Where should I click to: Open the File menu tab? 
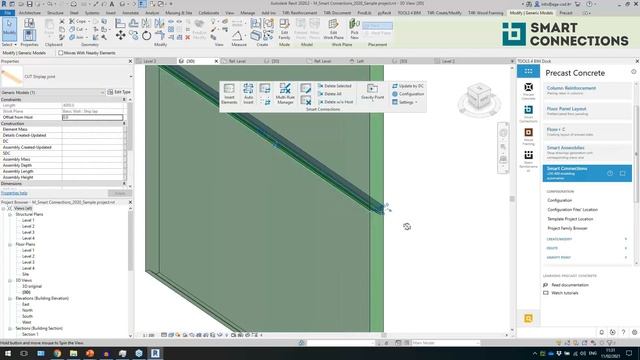[7, 13]
